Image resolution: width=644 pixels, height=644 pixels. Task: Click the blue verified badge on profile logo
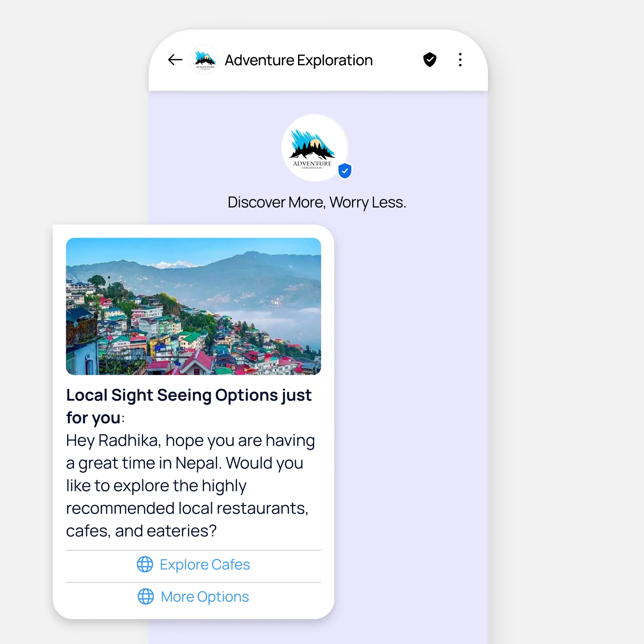click(345, 171)
